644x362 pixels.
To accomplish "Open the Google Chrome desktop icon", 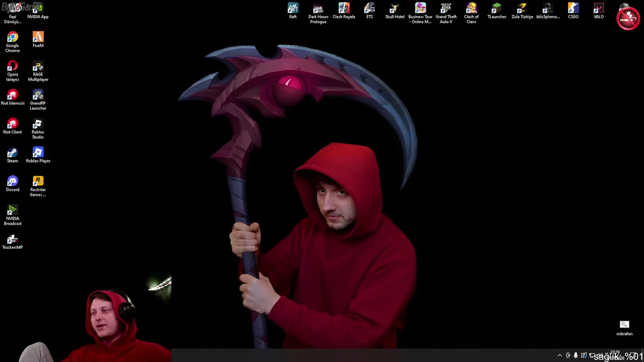I will (13, 42).
